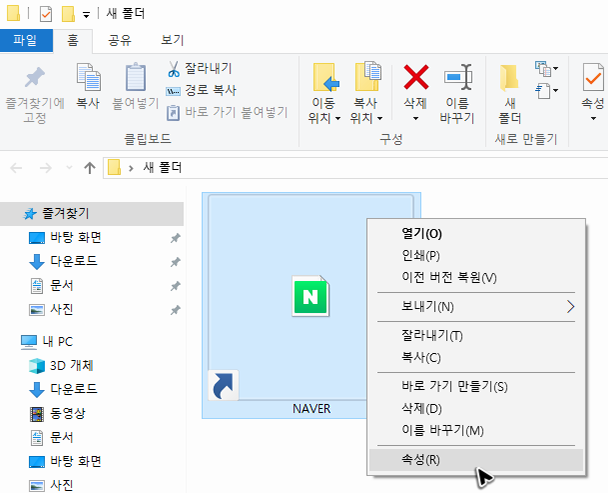
Task: Open the Customize Quick Access Toolbar arrow
Action: pos(86,16)
